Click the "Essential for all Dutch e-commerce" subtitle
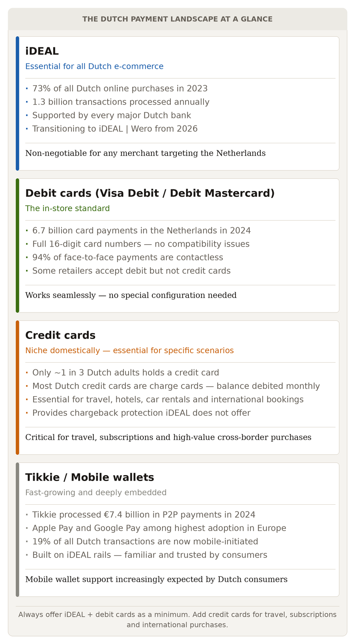This screenshot has height=644, width=355. 94,66
